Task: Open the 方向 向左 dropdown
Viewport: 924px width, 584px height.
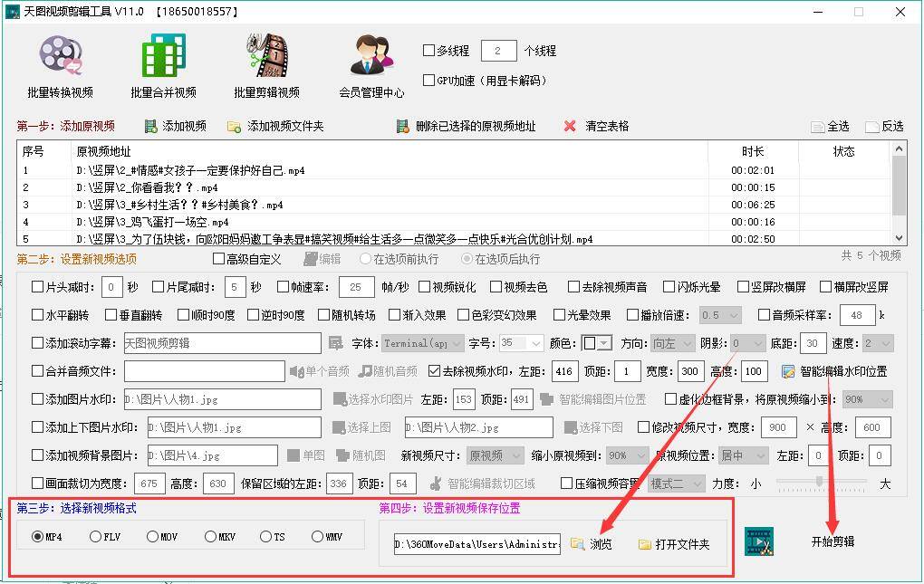Action: point(673,343)
